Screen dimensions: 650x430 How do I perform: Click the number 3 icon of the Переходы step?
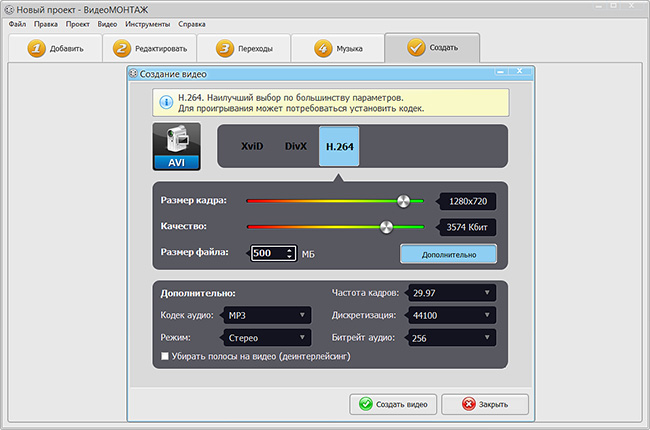(x=225, y=49)
